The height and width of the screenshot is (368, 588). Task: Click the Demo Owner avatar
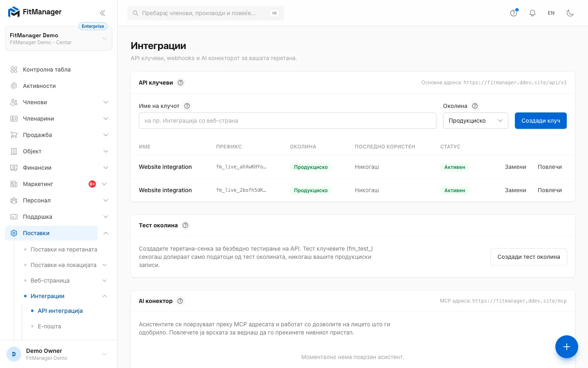[14, 354]
